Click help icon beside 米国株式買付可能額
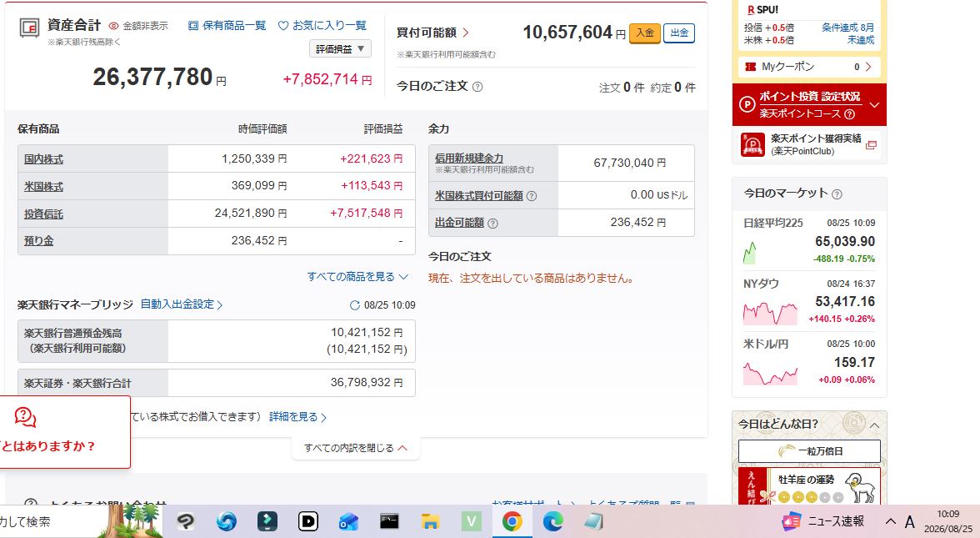 pyautogui.click(x=532, y=196)
